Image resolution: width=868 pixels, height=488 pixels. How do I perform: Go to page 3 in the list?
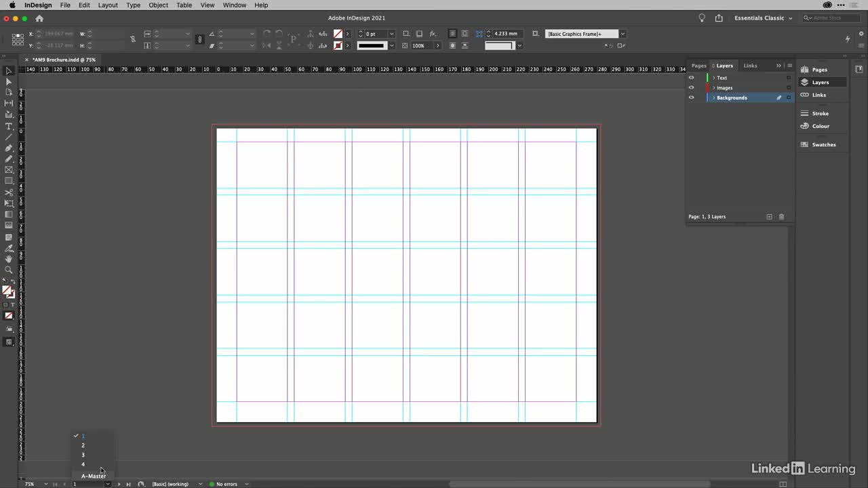tap(83, 455)
